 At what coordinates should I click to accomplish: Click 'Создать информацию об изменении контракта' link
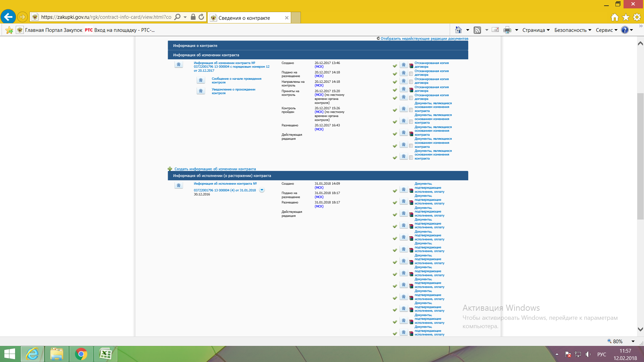point(215,169)
